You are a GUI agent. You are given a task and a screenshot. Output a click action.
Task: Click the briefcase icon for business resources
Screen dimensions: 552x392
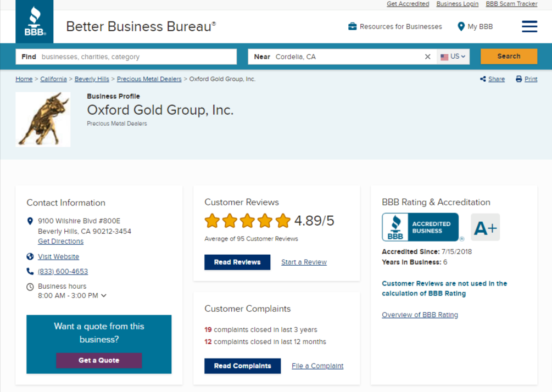pos(352,26)
